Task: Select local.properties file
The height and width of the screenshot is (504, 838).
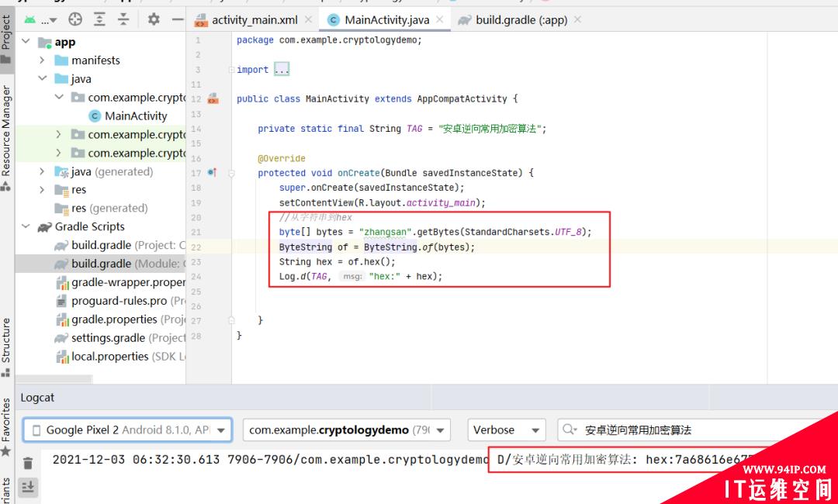Action: point(120,356)
